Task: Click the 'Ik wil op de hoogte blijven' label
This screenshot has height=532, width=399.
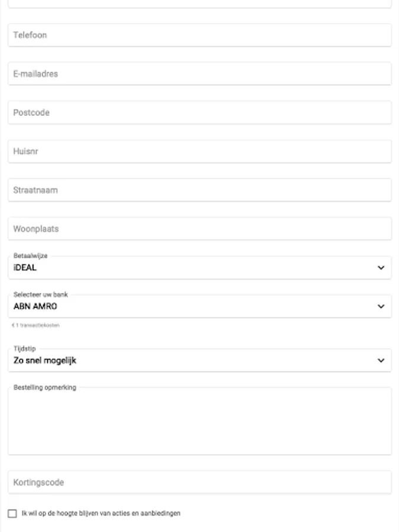Action: [101, 514]
